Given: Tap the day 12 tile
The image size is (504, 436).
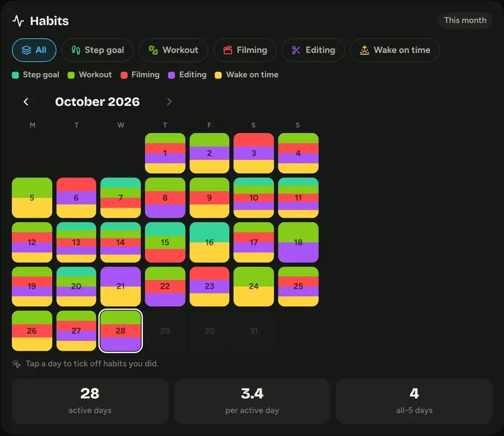Looking at the screenshot, I should coord(32,242).
